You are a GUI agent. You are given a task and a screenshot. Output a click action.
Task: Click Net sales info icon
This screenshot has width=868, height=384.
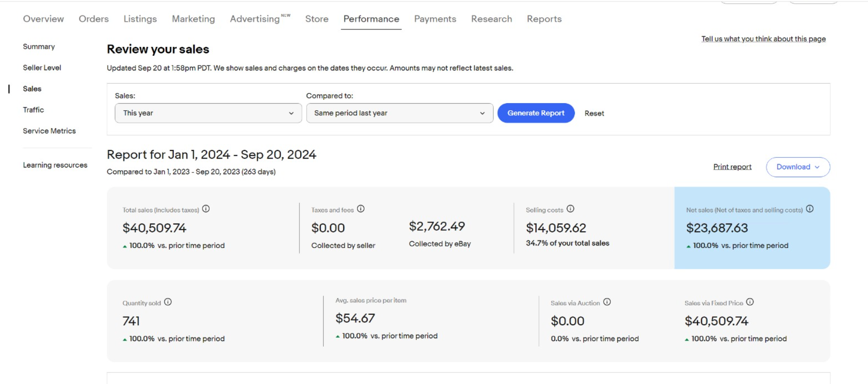[809, 209]
